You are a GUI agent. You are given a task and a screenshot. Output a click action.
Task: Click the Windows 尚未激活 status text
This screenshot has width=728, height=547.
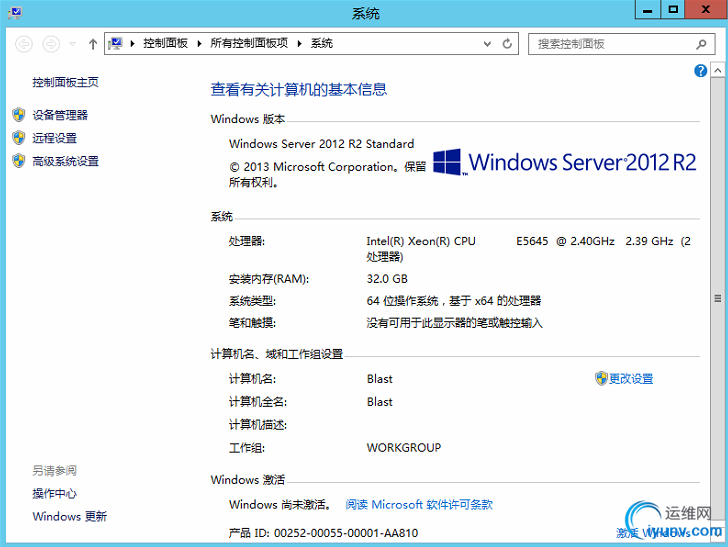(x=280, y=504)
